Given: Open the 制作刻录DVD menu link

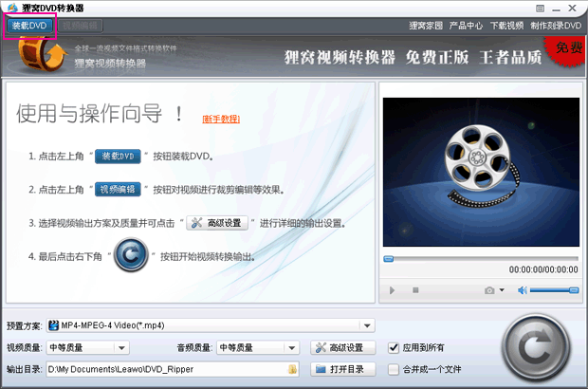Looking at the screenshot, I should coord(556,26).
